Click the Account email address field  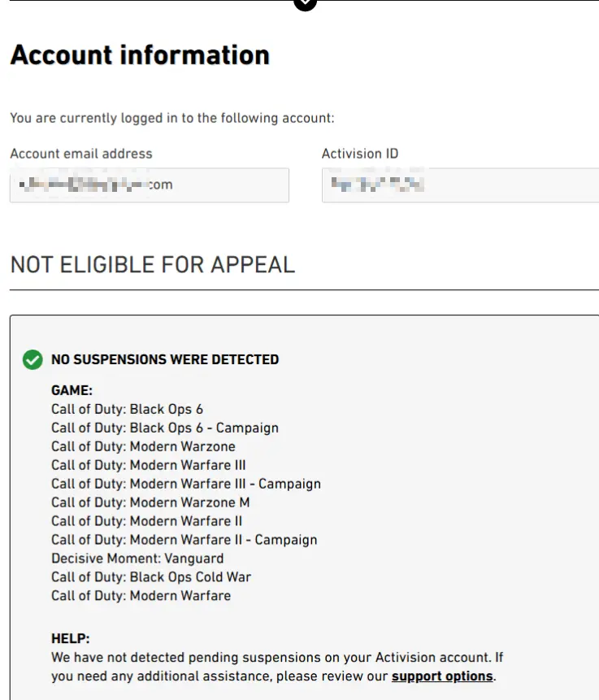click(150, 185)
